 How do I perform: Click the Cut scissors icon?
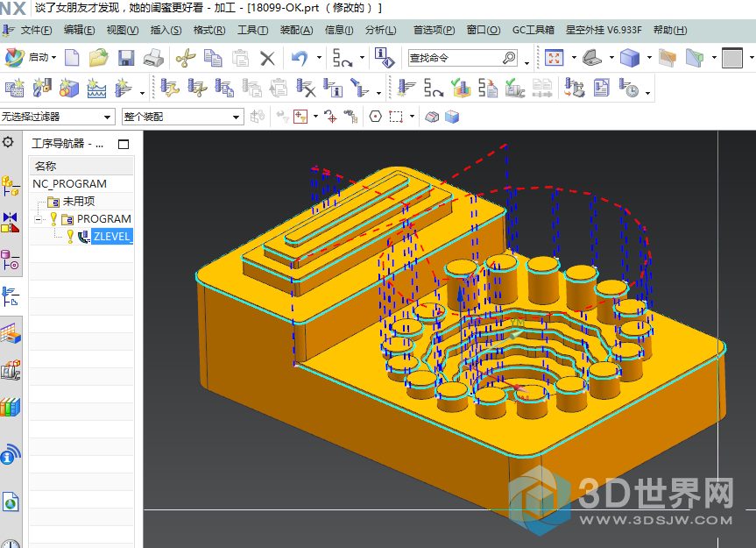184,58
